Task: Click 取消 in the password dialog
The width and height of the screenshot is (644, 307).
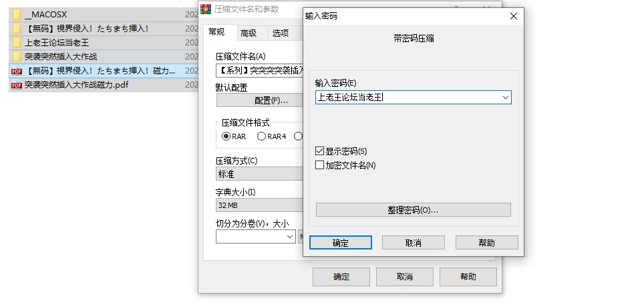Action: click(x=413, y=243)
